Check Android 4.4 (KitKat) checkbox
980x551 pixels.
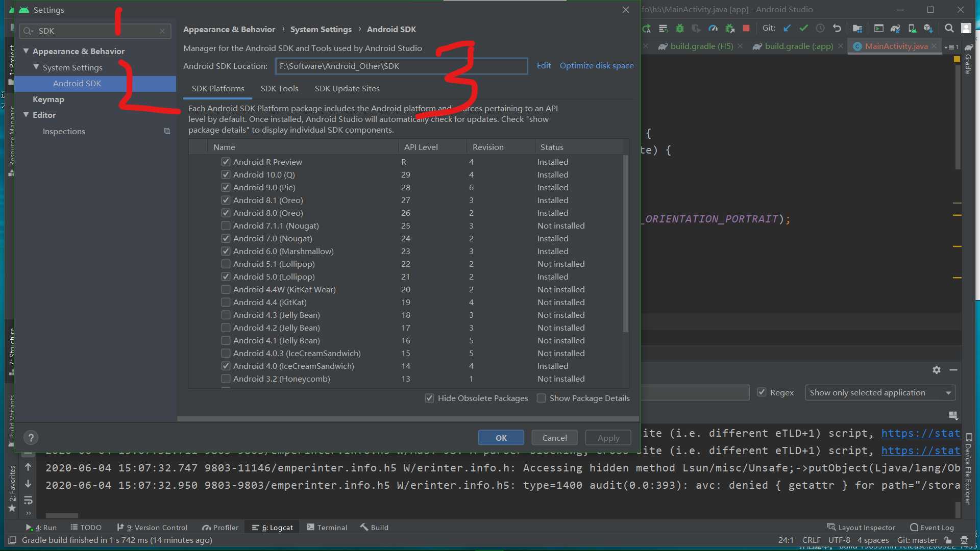tap(226, 302)
